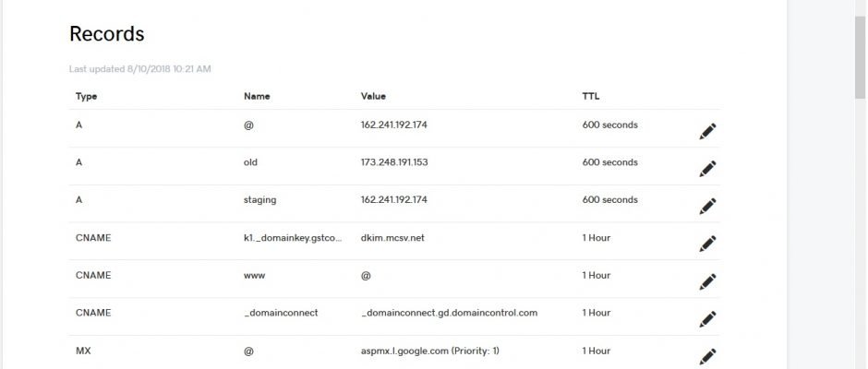868x369 pixels.
Task: Edit the www CNAME record
Action: [707, 281]
